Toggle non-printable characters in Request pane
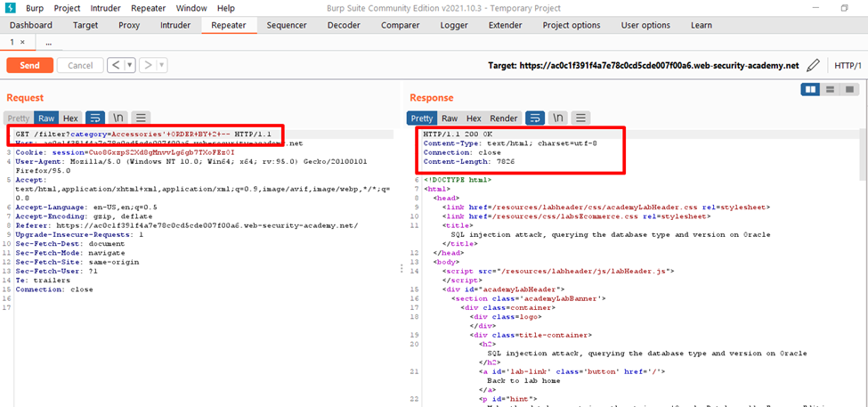The image size is (868, 407). pos(118,118)
